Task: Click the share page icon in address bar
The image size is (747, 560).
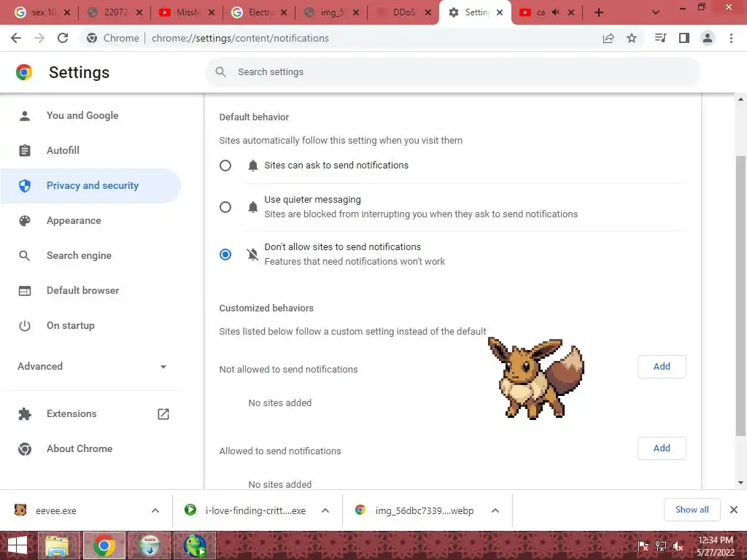Action: [608, 38]
